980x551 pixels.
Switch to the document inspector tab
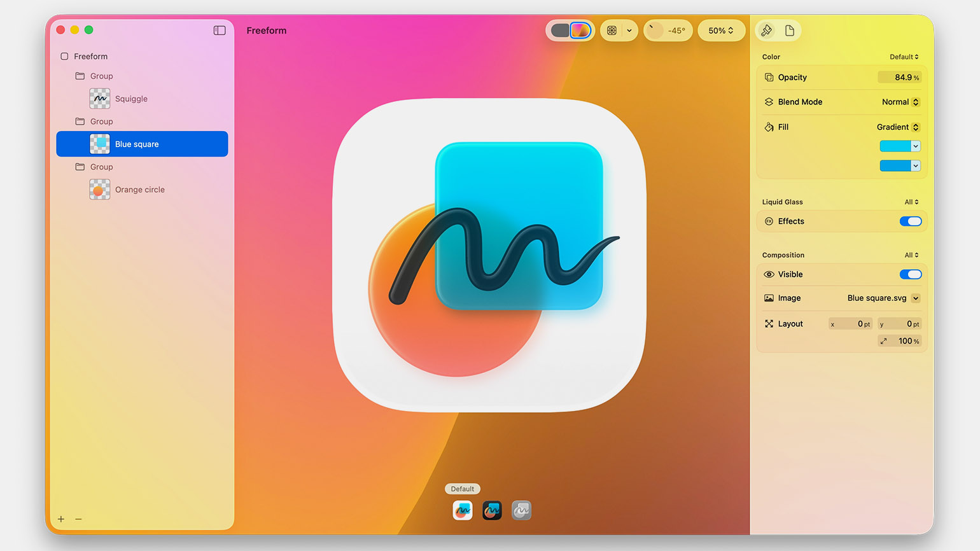click(x=790, y=31)
